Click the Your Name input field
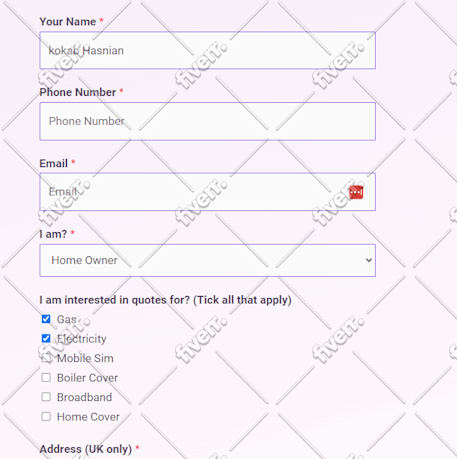Viewport: 457px width, 459px height. 207,50
